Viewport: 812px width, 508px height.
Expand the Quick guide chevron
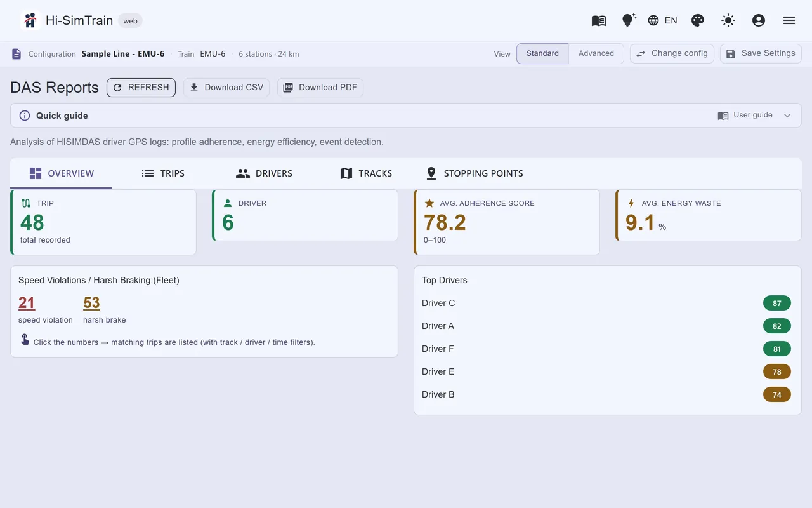[x=787, y=116]
